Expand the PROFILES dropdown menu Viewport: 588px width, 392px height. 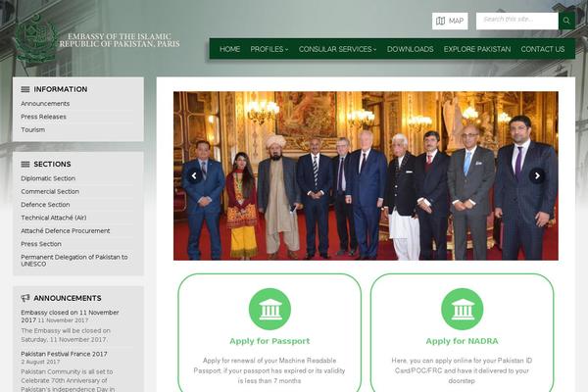(269, 49)
